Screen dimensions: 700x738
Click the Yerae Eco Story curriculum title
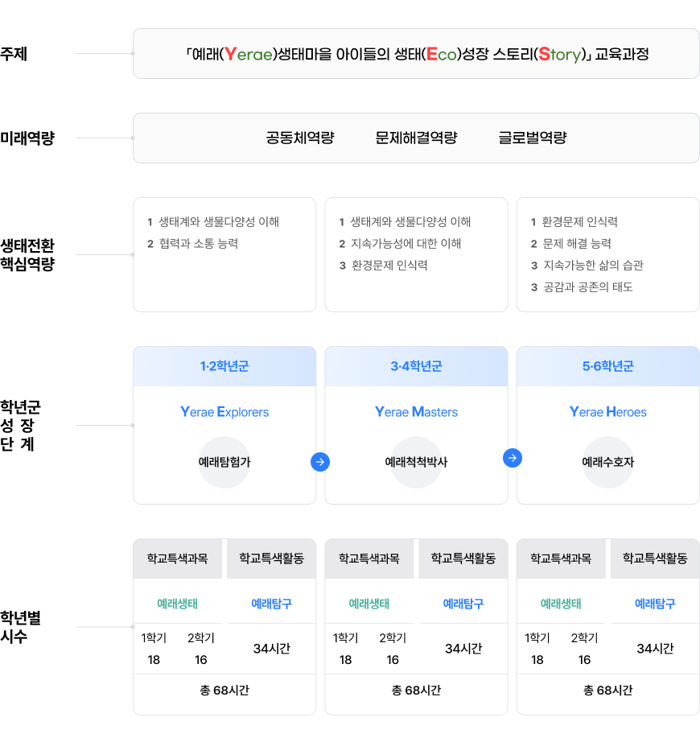[416, 54]
